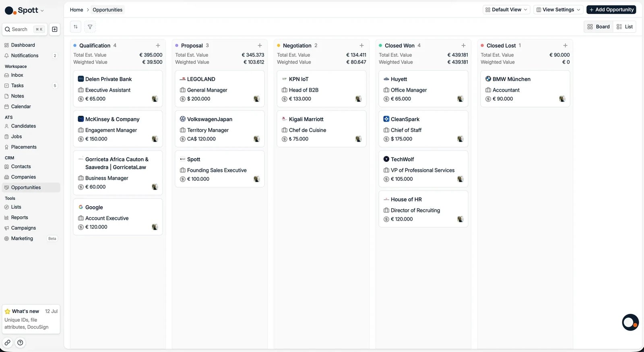The image size is (644, 352).
Task: Open Dashboard from the sidebar
Action: coord(31,45)
